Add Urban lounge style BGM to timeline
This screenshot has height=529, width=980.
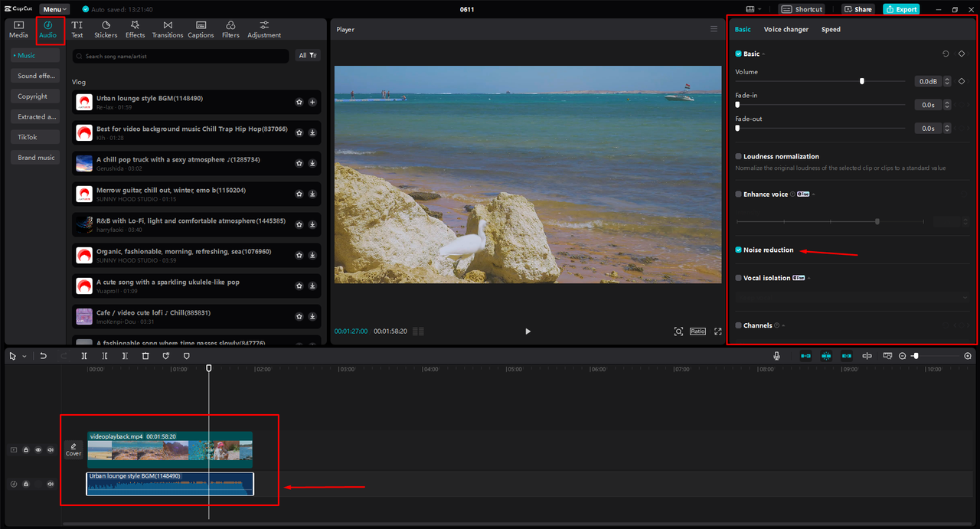(313, 102)
